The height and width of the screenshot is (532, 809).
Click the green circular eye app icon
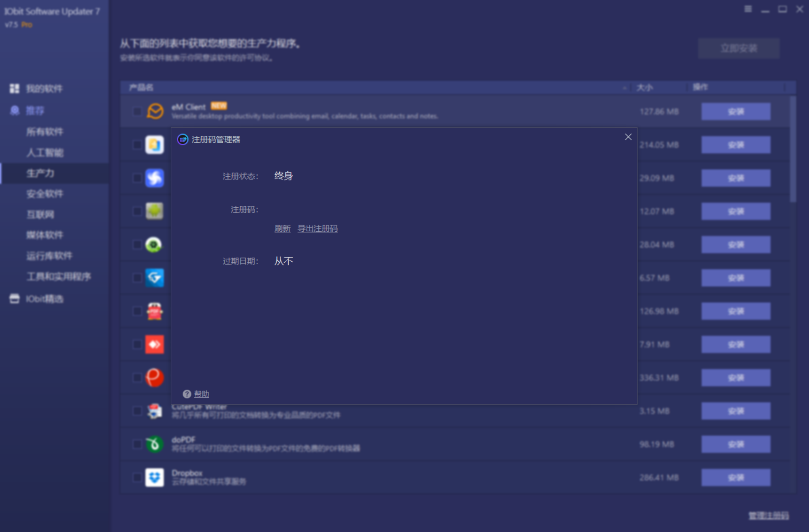click(154, 245)
